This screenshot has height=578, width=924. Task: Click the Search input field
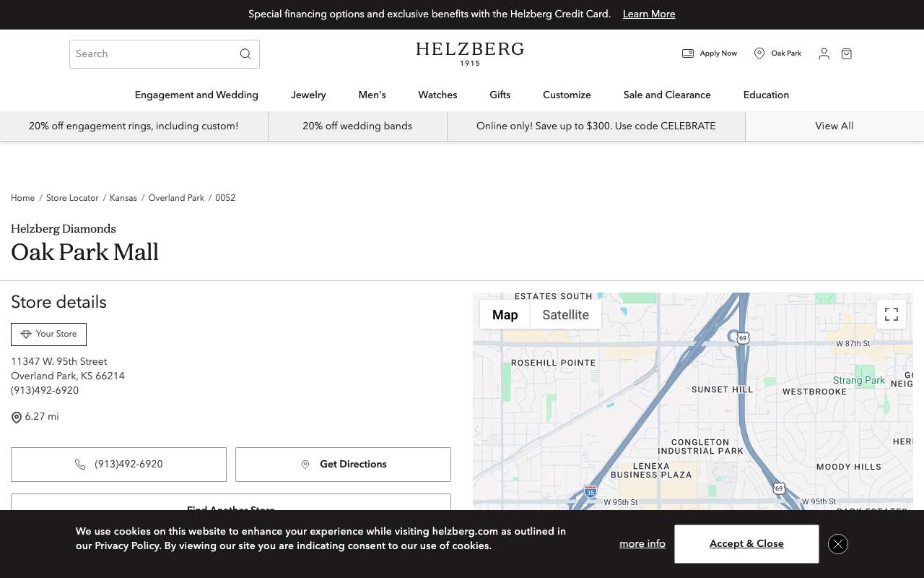[x=165, y=54]
